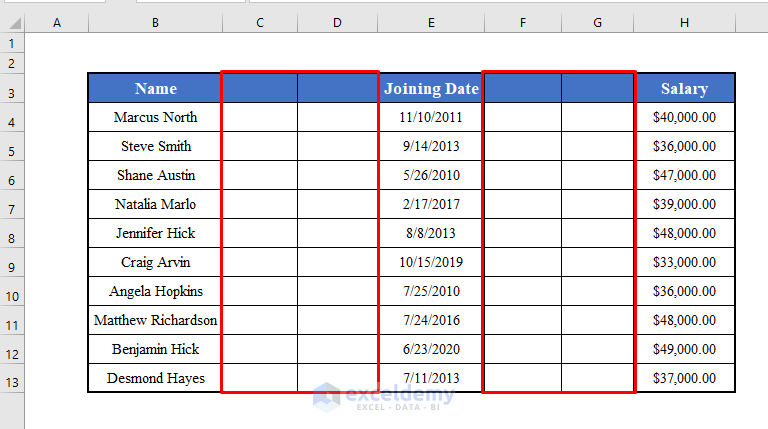Click the Natalia Marlo cell
The width and height of the screenshot is (768, 429).
[x=155, y=204]
